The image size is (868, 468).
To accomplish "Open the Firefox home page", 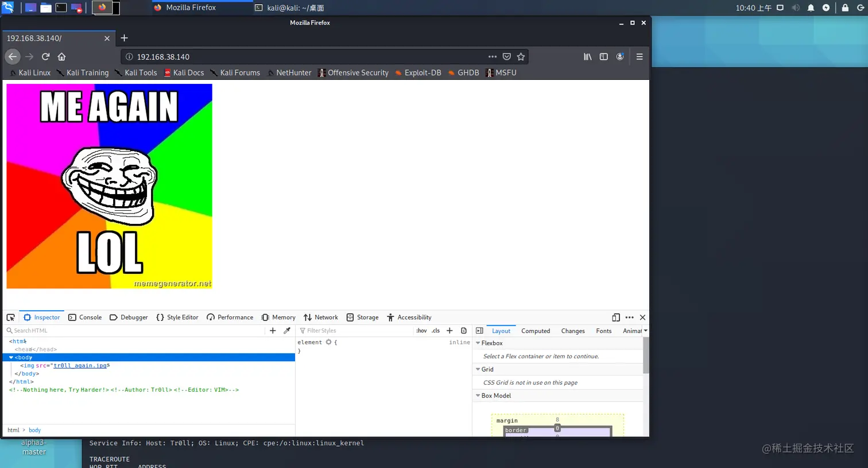I will (x=61, y=56).
